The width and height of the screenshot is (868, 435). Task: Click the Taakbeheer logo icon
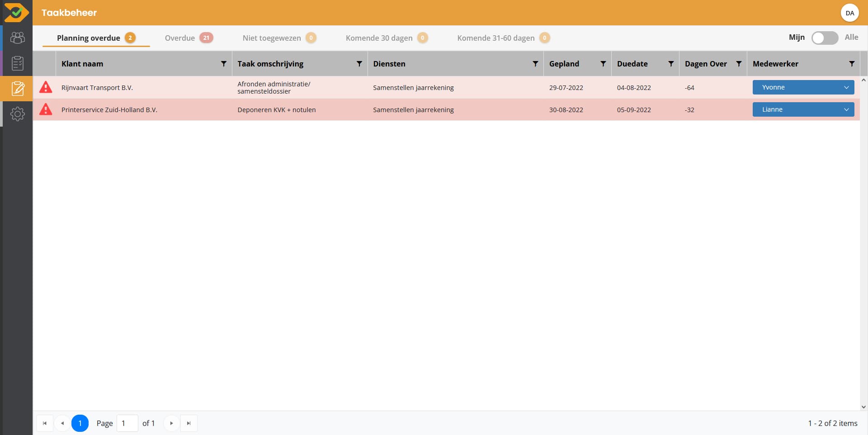[16, 13]
